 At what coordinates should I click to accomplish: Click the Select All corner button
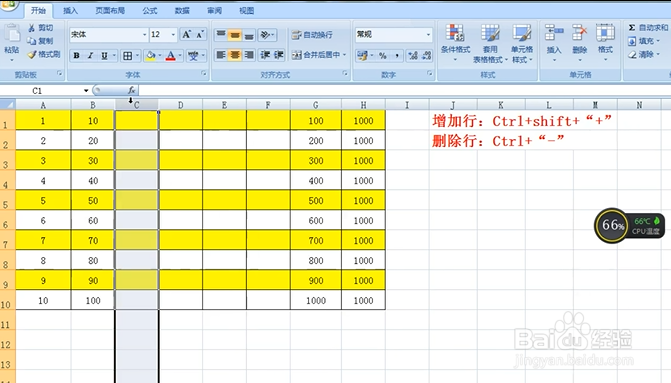click(8, 104)
